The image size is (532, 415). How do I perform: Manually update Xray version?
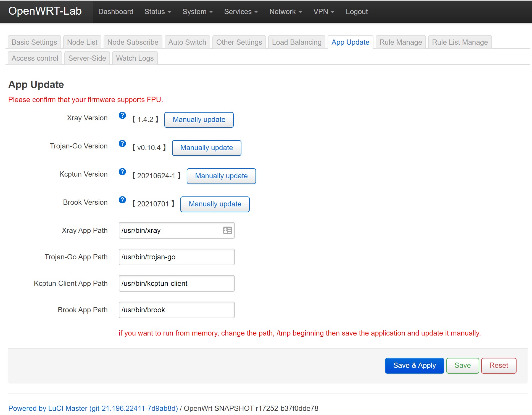click(x=199, y=120)
